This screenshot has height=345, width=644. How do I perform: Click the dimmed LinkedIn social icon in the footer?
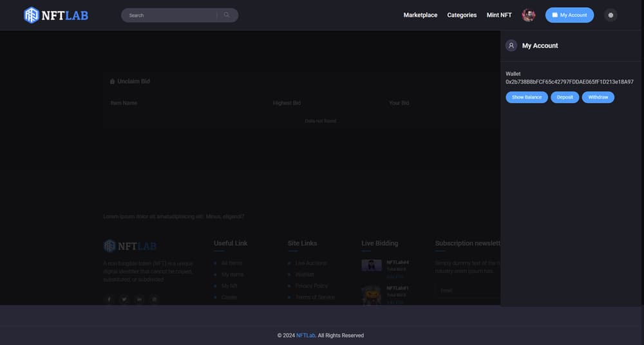tap(139, 299)
